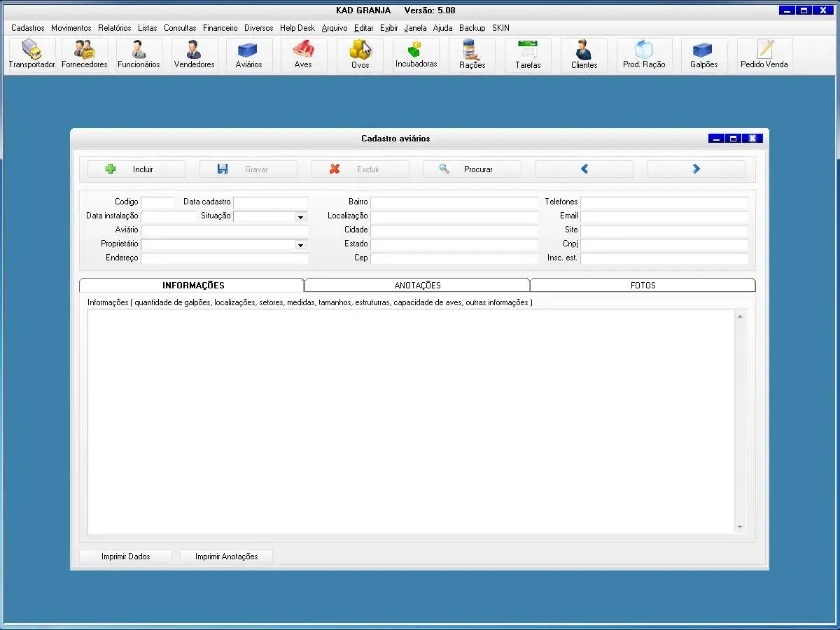
Task: Switch to the ANOTAÇÕES tab
Action: (417, 286)
